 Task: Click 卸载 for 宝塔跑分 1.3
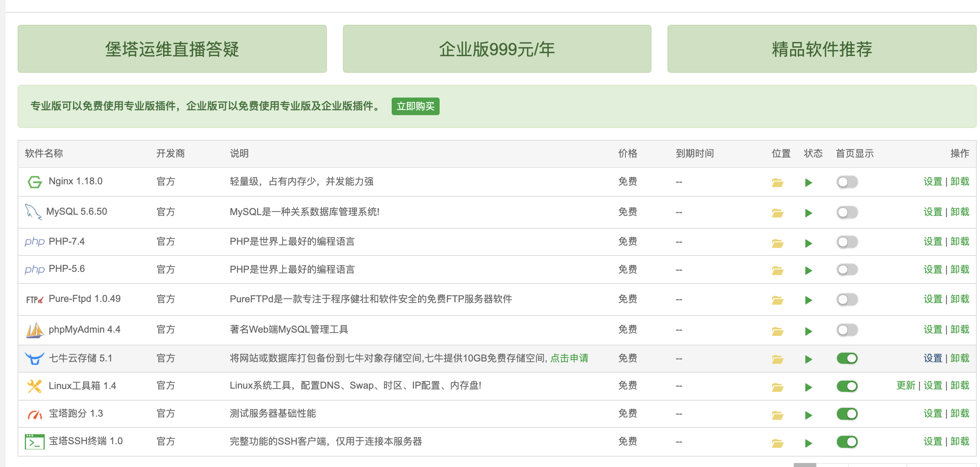(960, 413)
